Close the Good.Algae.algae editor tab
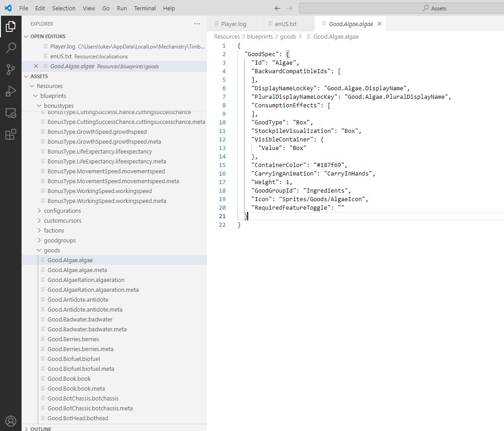The image size is (504, 431). (379, 24)
